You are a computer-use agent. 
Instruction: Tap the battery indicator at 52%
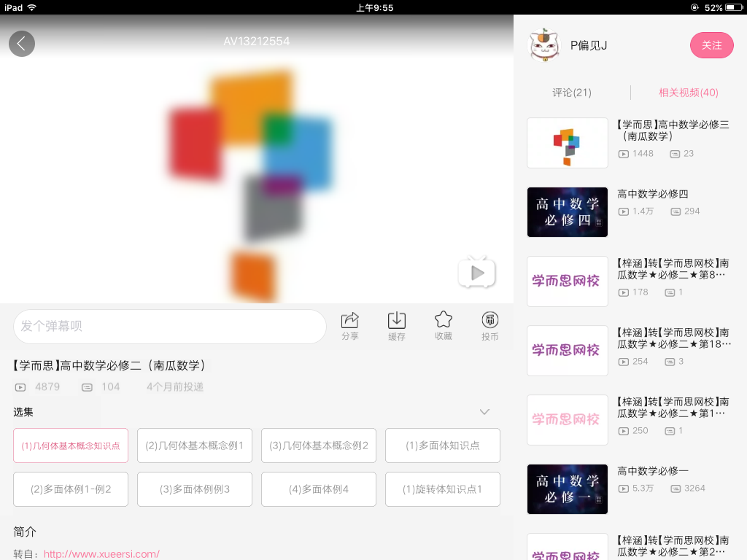coord(734,7)
